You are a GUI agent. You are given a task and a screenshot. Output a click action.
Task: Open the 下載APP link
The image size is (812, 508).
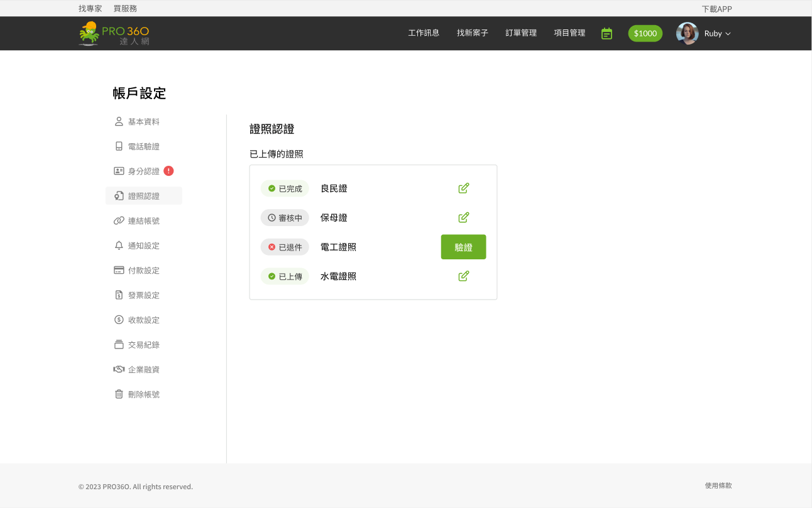pyautogui.click(x=716, y=9)
